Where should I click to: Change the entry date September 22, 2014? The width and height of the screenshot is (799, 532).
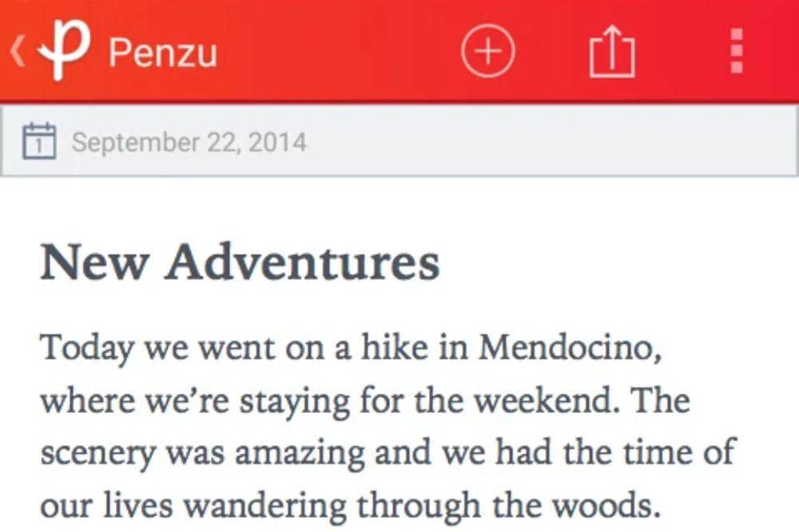point(189,142)
